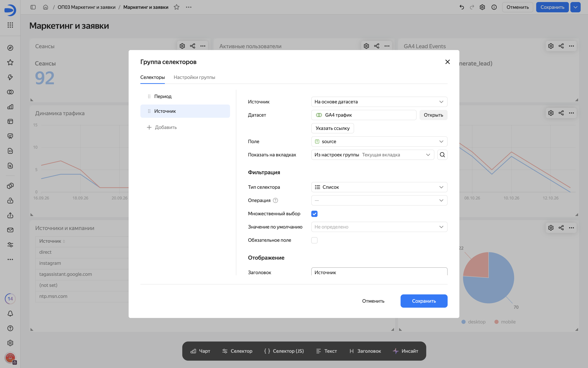Close the Группа селекторов dialog
This screenshot has width=588, height=368.
pos(447,62)
